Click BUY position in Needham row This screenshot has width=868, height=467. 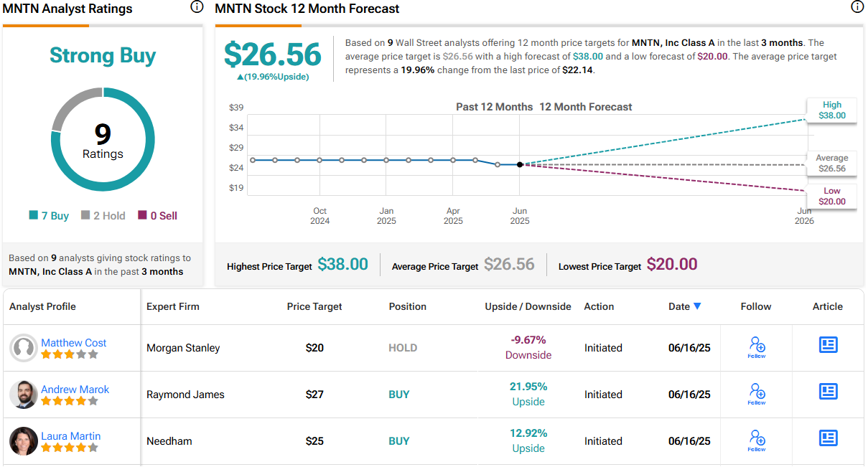tap(399, 441)
